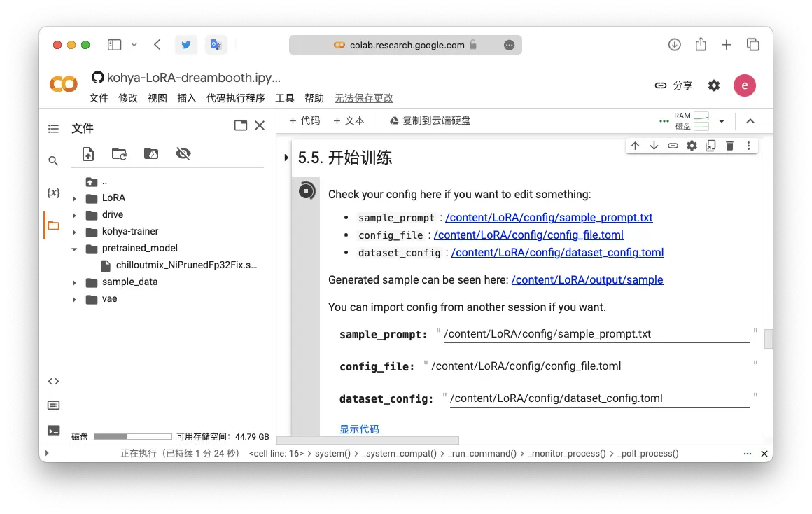Refresh the file browser folder list

click(x=120, y=154)
